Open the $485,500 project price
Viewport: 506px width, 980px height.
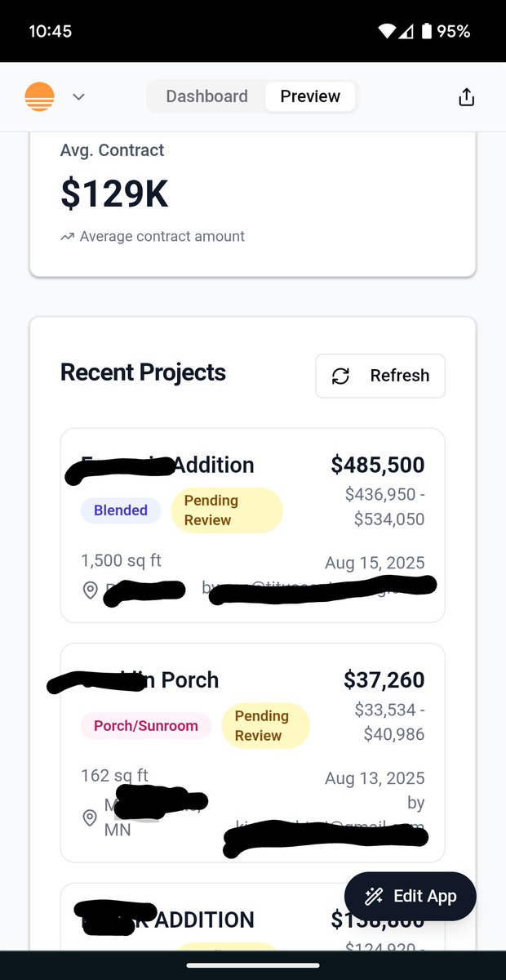point(377,465)
